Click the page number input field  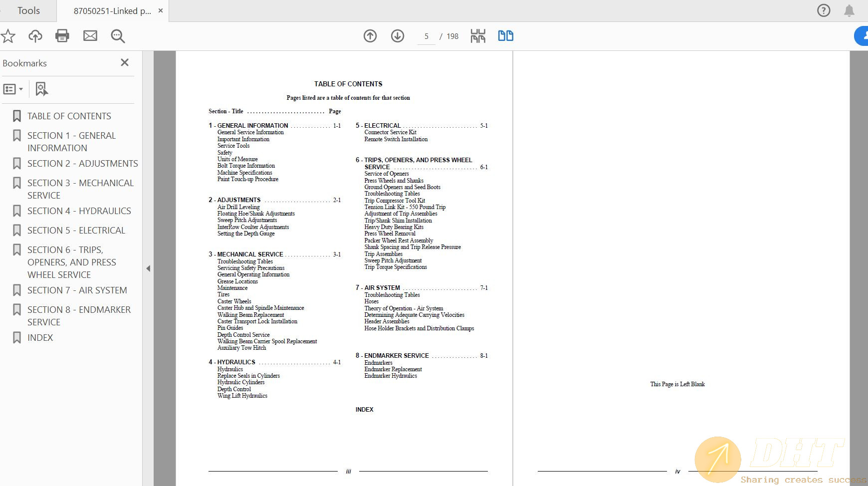point(427,36)
